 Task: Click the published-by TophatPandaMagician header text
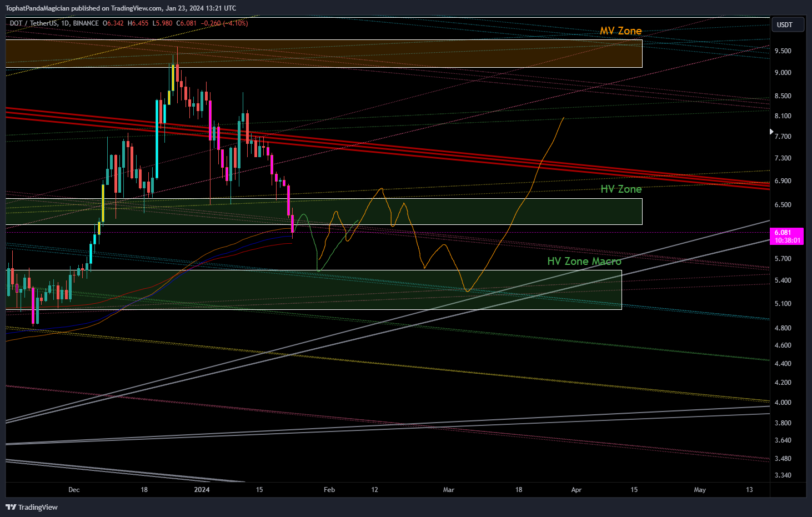[121, 8]
